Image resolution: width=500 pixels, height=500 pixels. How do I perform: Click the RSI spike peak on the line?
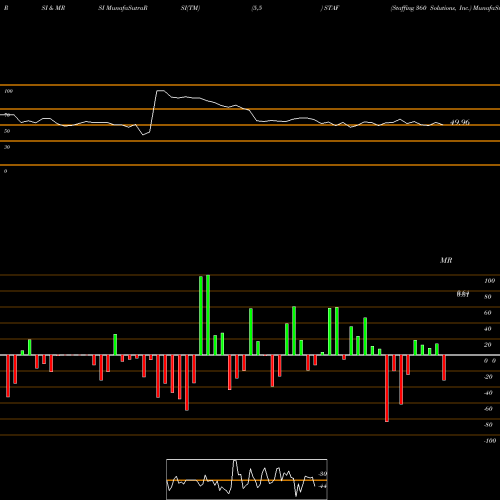click(x=160, y=90)
